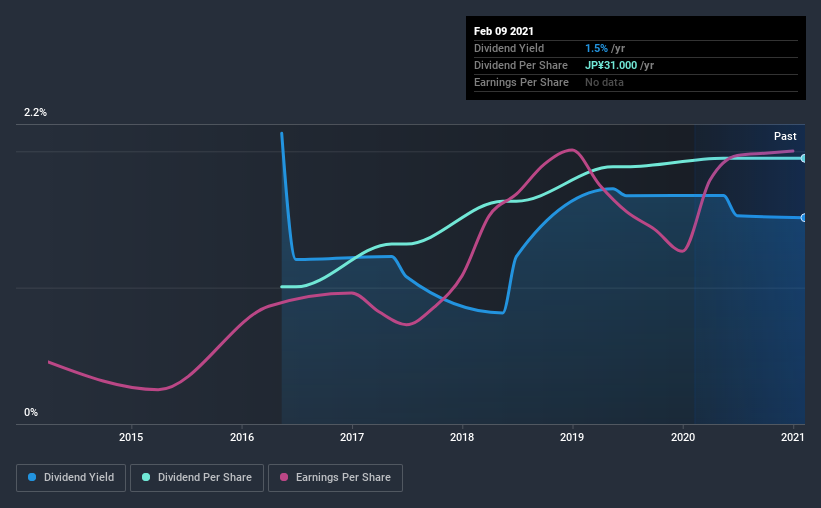Click the 2.2% y-axis label
Viewport: 821px width, 508px height.
(x=35, y=112)
